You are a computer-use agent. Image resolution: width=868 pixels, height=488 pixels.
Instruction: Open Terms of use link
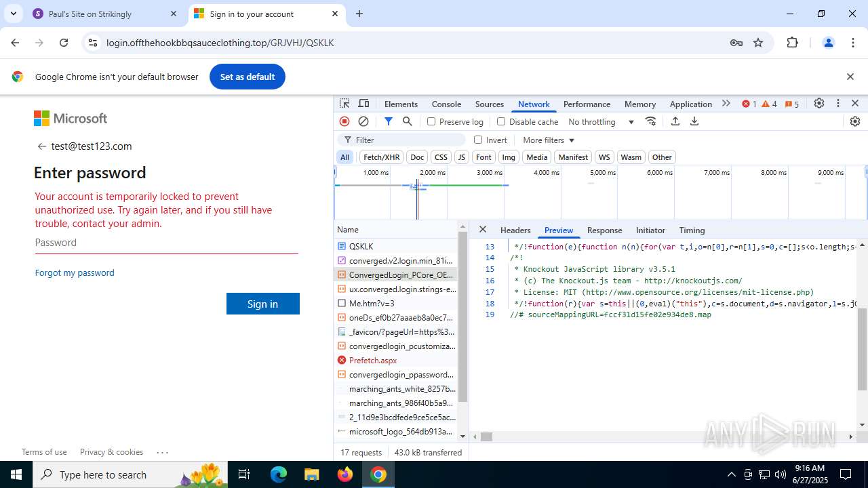click(44, 452)
